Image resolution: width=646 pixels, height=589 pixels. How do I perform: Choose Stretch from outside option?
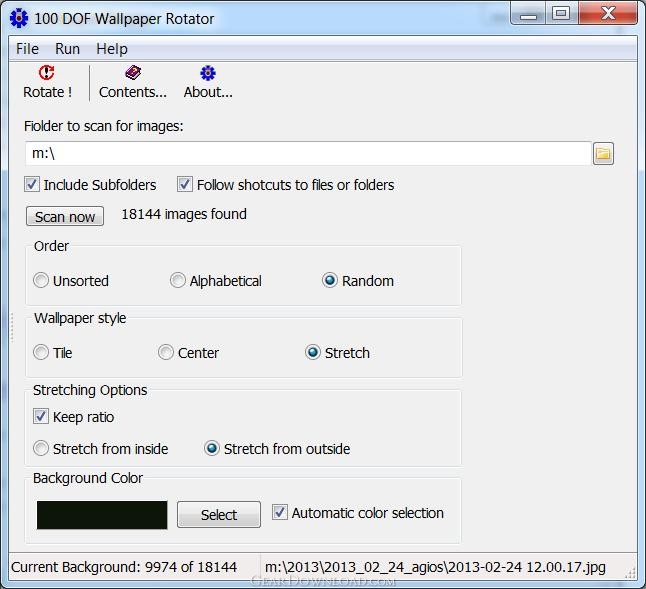212,448
